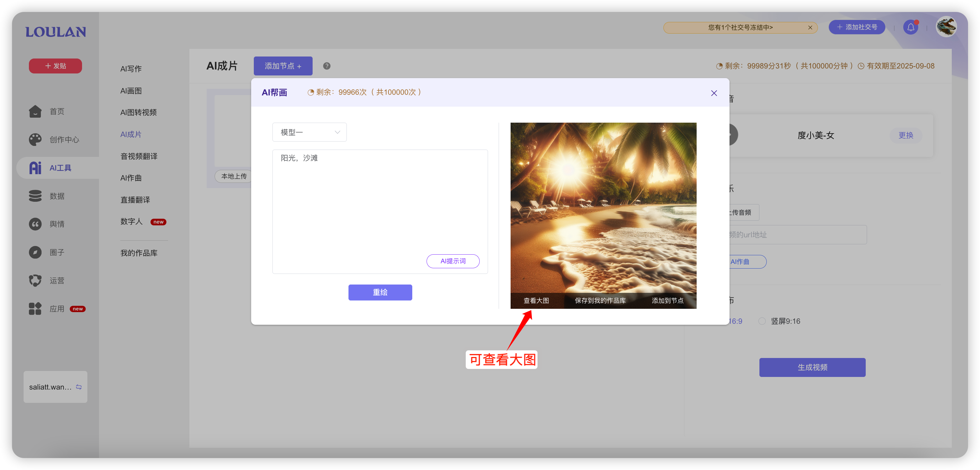Click the 生成视频 button
Image resolution: width=980 pixels, height=470 pixels.
(x=813, y=368)
